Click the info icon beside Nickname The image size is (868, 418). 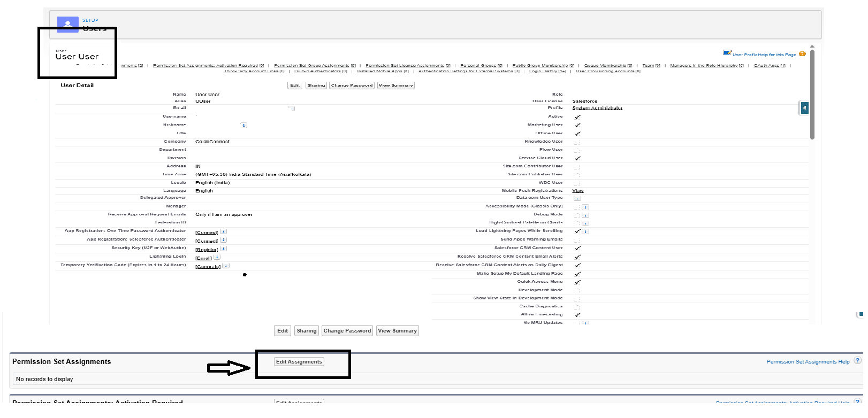point(244,125)
